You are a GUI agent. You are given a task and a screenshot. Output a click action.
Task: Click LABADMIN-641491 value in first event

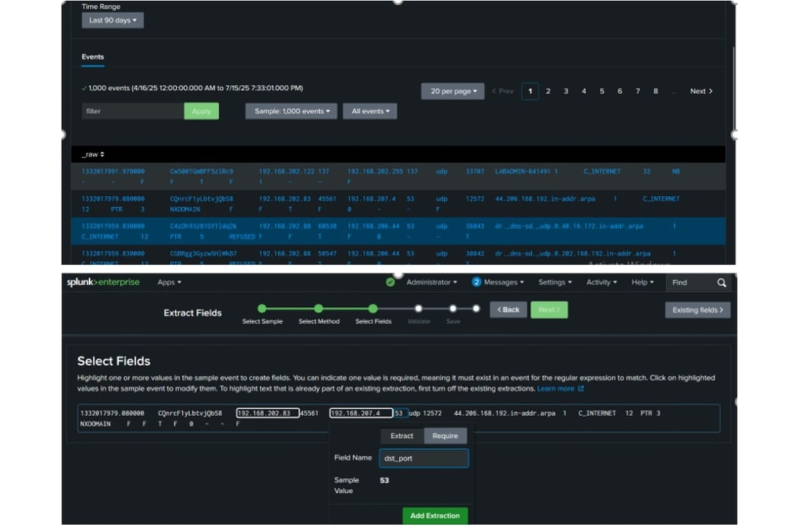coord(523,171)
